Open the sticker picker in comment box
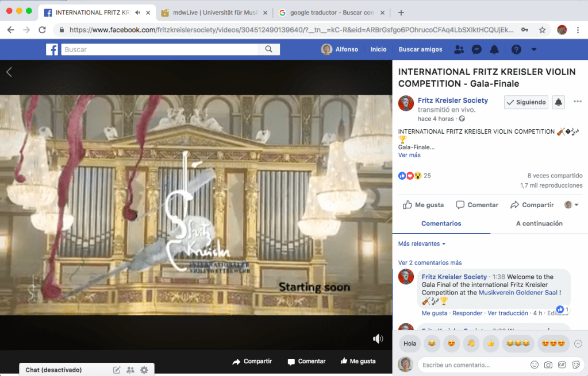 (576, 365)
